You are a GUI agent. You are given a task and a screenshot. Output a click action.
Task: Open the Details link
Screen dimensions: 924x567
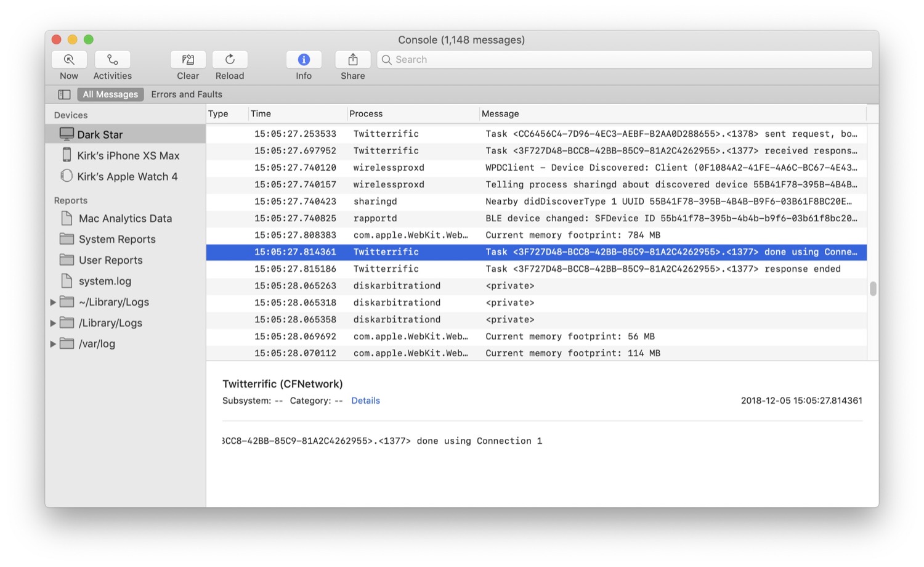coord(365,401)
